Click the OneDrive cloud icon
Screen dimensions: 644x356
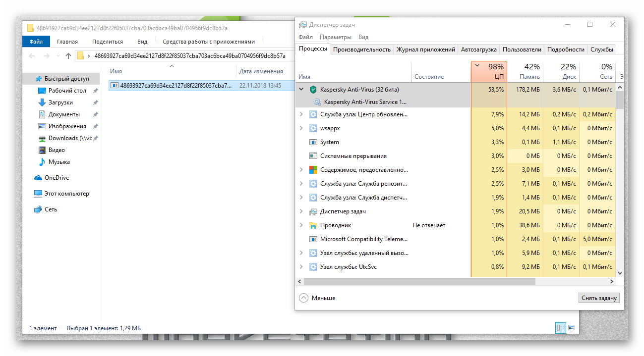tap(38, 178)
